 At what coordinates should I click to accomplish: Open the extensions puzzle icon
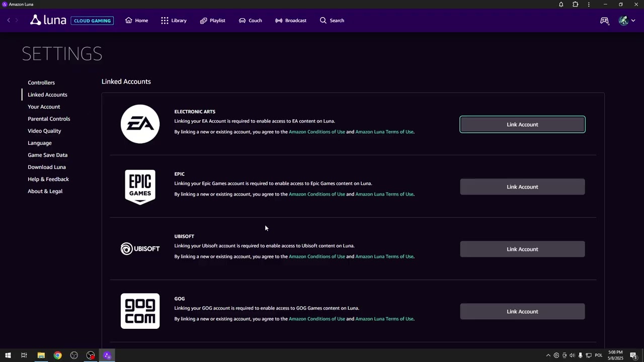click(x=575, y=5)
